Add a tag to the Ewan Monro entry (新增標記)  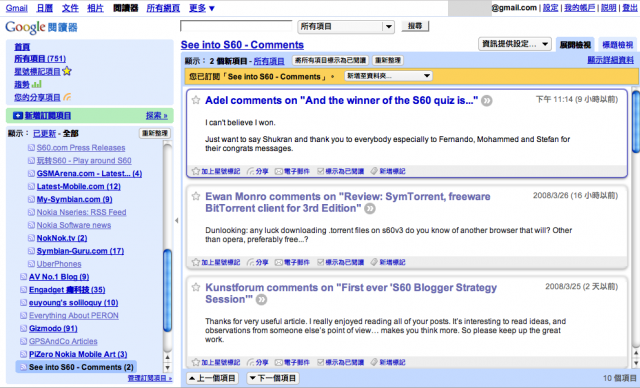(x=388, y=262)
